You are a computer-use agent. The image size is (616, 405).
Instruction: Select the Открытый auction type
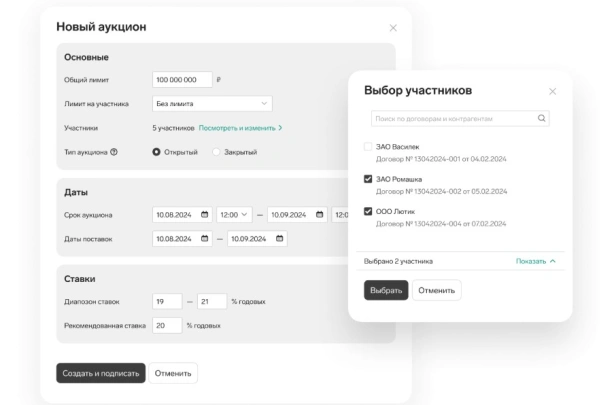point(156,152)
